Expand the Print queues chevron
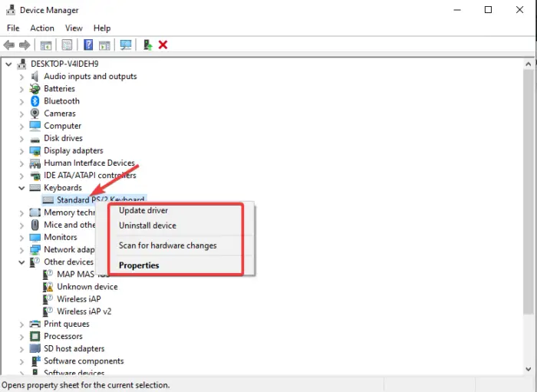 (21, 324)
